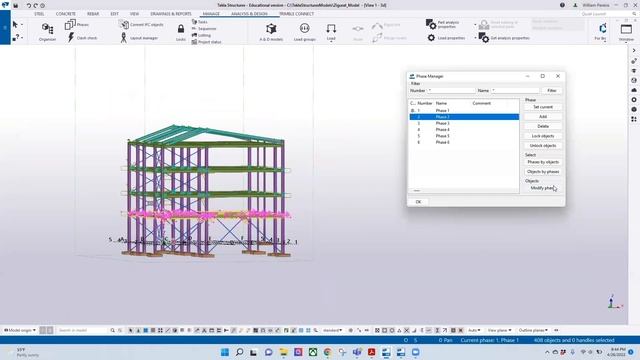Click the Quick Launch search icon
640x360 pixels.
coord(634,13)
